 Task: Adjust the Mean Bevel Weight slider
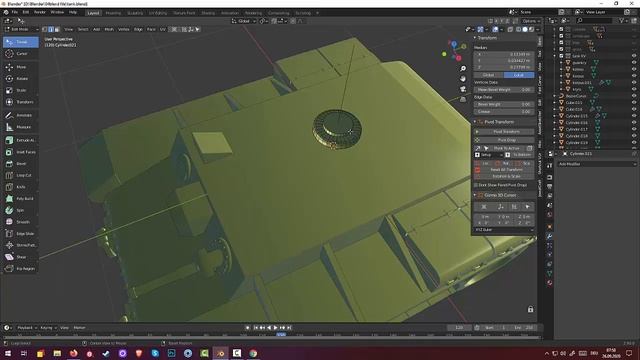(504, 90)
